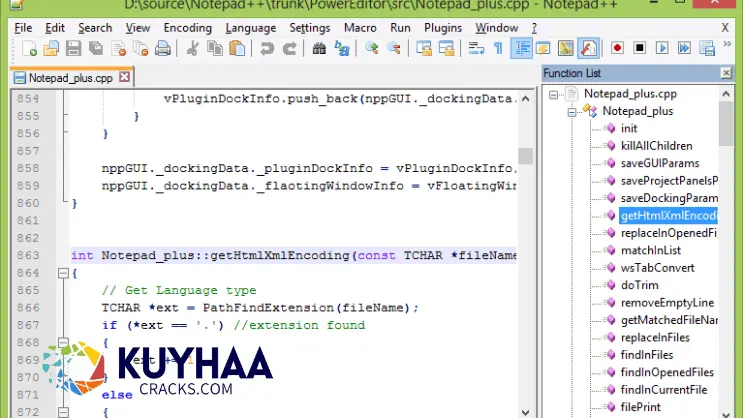This screenshot has width=743, height=418.
Task: Open the Plugins menu
Action: click(443, 28)
